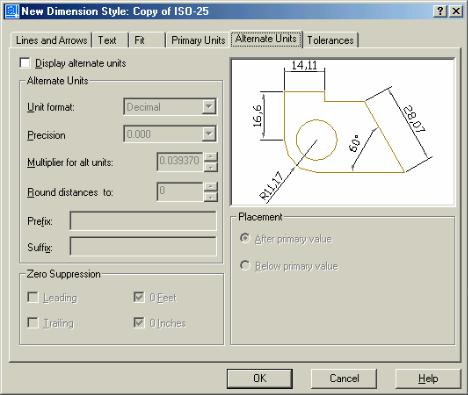468x395 pixels.
Task: Click the Prefix text field
Action: 143,221
